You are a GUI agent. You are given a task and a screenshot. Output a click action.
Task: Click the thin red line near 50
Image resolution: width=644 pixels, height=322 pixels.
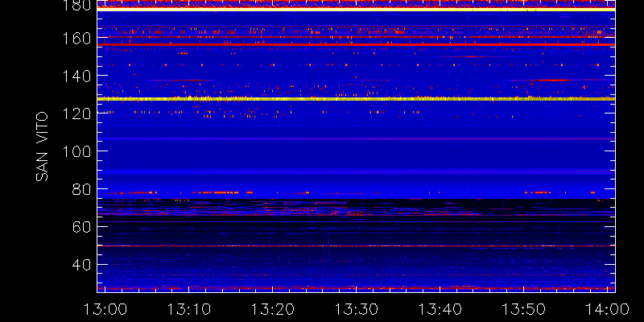(x=356, y=246)
